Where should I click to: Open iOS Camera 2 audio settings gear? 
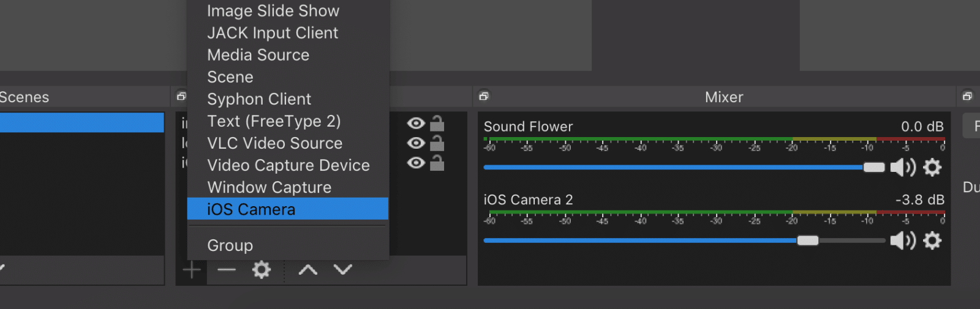[932, 241]
